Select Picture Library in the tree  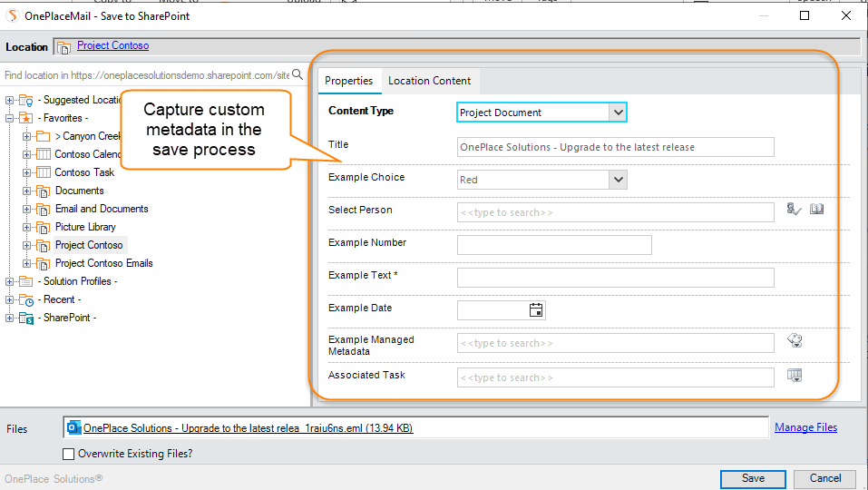[86, 227]
